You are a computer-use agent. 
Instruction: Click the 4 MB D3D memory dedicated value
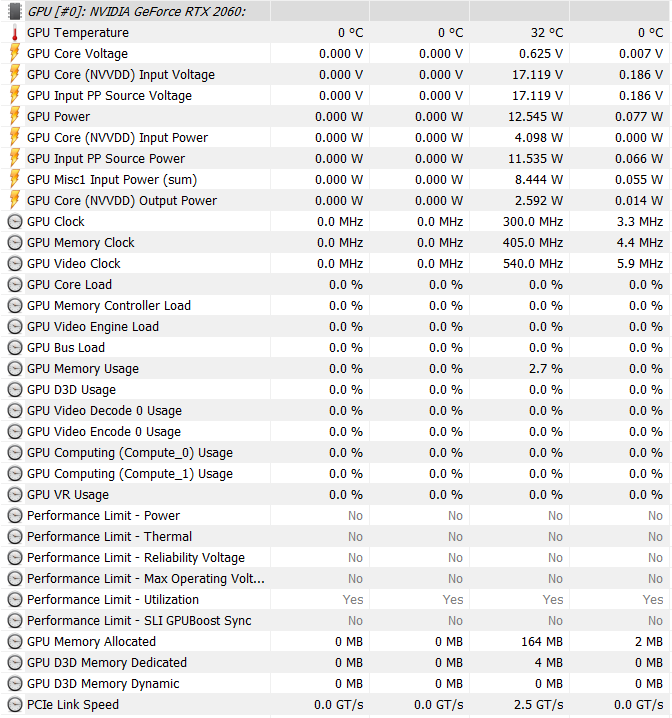pos(549,663)
